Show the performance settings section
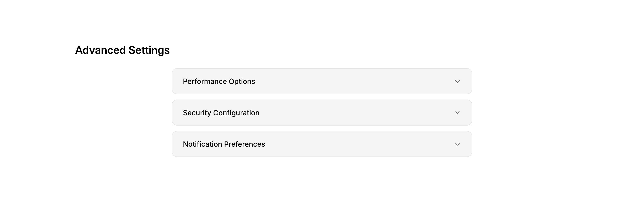644x200 pixels. [322, 81]
